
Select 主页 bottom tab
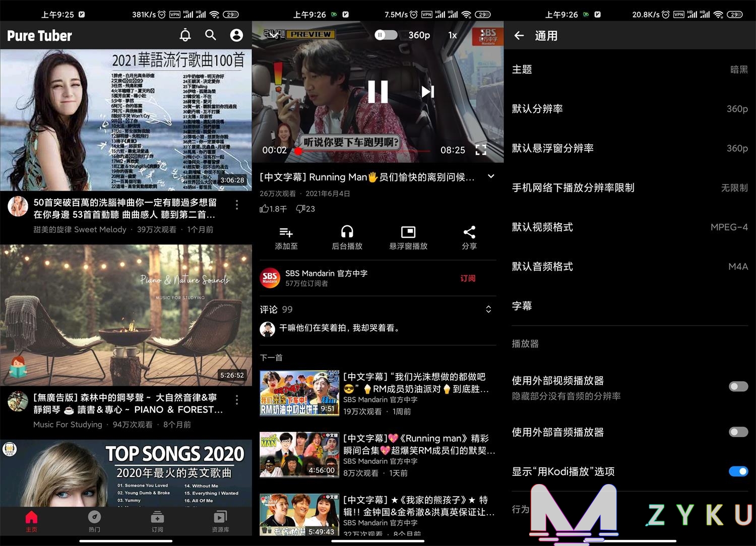pos(31,521)
